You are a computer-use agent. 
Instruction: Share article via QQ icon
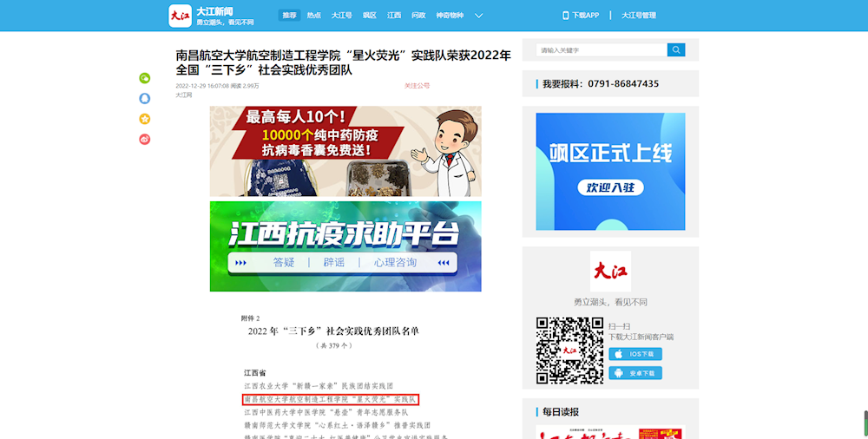tap(145, 98)
